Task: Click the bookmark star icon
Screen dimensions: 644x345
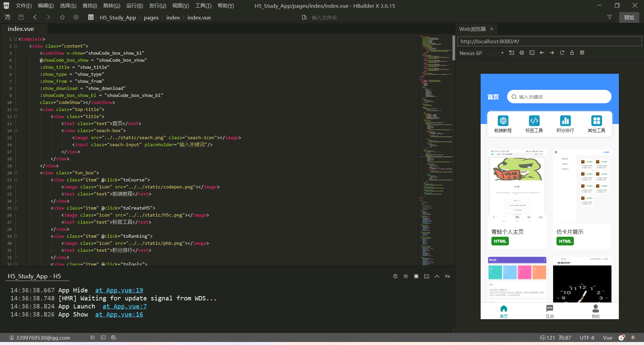Action: 62,17
